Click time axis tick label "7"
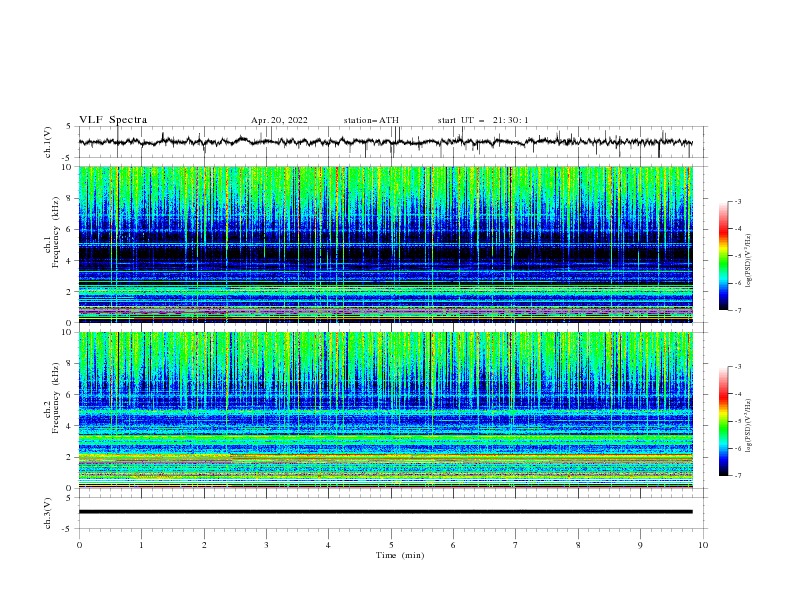 [516, 545]
